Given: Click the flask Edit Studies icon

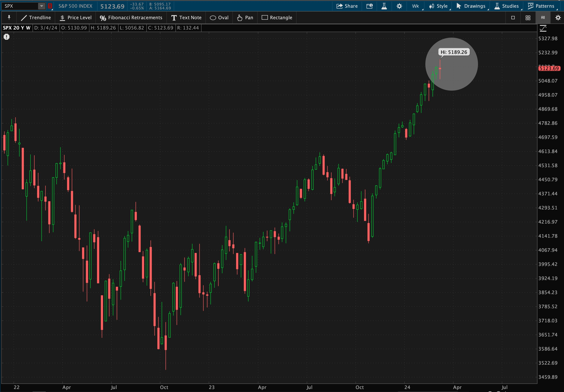Looking at the screenshot, I should (384, 6).
